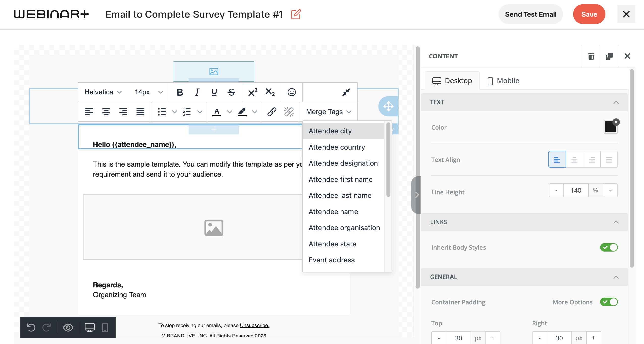The width and height of the screenshot is (644, 344).
Task: Insert bulleted list
Action: tap(162, 112)
